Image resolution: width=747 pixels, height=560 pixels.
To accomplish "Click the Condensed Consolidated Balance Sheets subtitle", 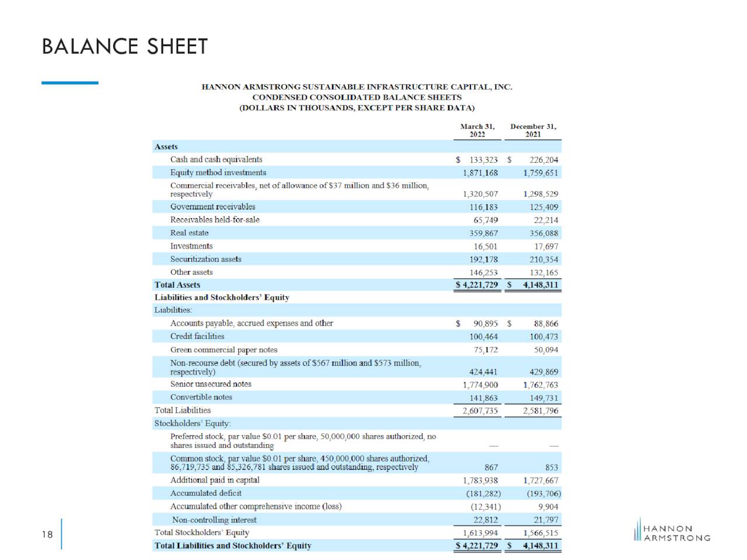I will [357, 97].
